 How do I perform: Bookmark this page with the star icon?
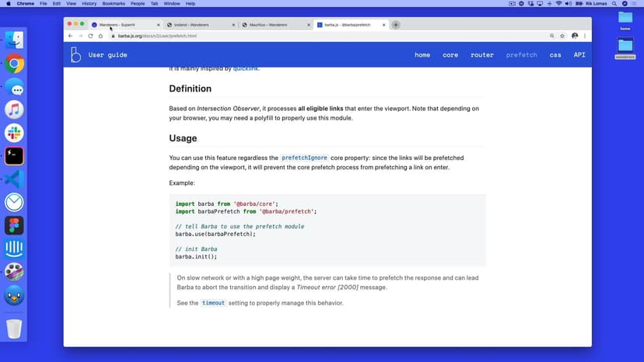coord(563,36)
